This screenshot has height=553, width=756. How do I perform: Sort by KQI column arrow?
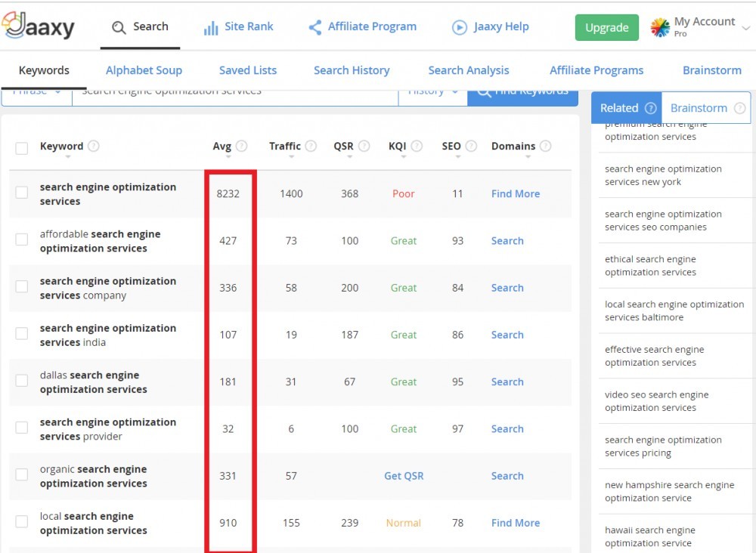404,157
